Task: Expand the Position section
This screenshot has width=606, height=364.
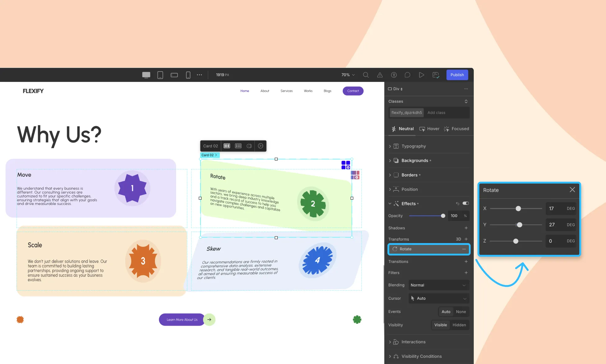Action: pyautogui.click(x=429, y=189)
